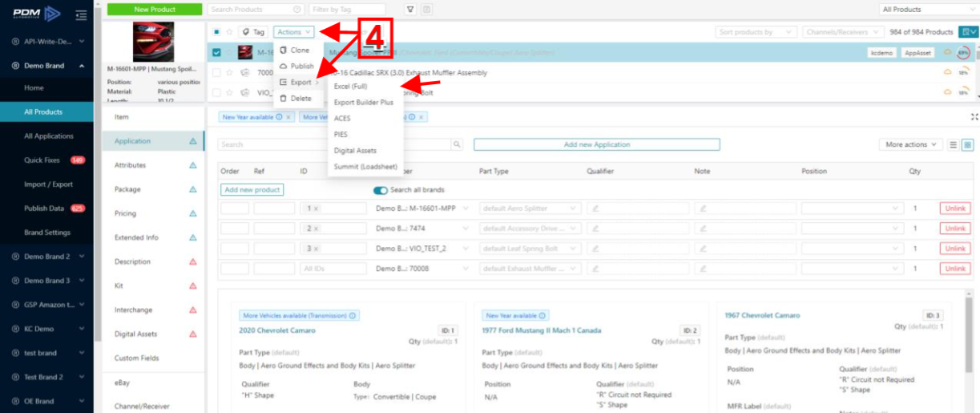This screenshot has height=413, width=980.
Task: Switch to card grid view icon
Action: click(x=967, y=144)
